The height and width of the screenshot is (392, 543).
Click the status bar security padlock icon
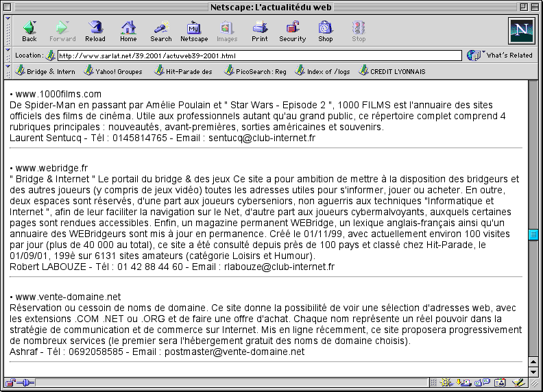10,382
